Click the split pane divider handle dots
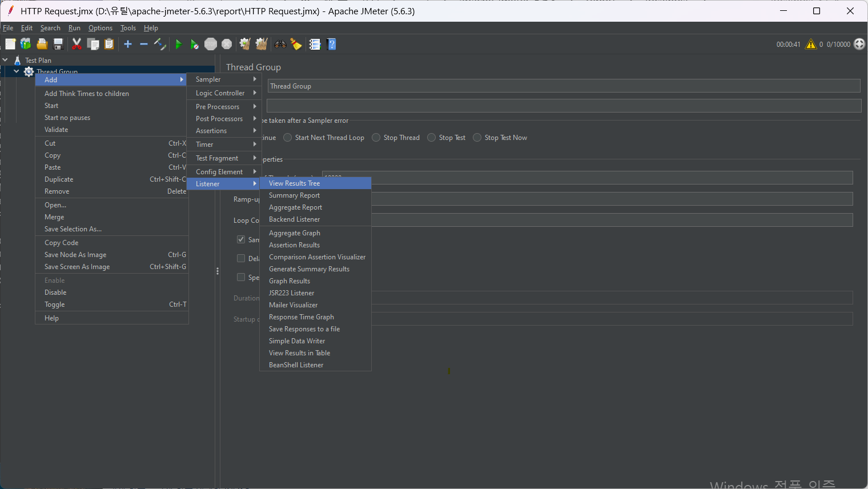The height and width of the screenshot is (489, 868). (218, 271)
